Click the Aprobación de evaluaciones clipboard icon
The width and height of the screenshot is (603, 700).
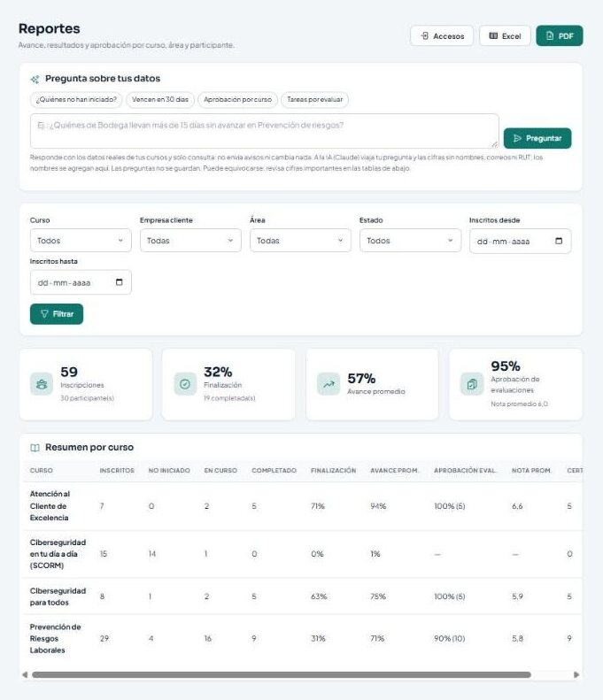coord(472,384)
